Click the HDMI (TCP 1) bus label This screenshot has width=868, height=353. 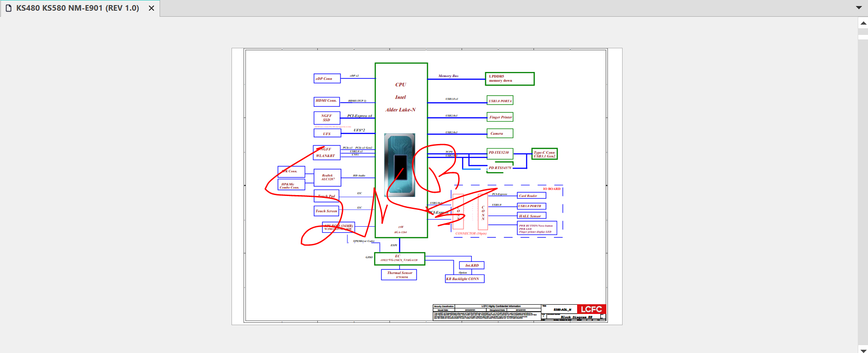pos(357,101)
